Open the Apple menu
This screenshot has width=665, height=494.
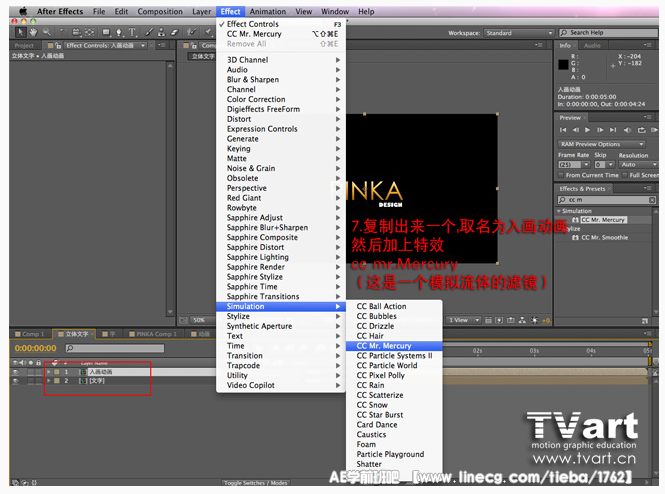click(23, 11)
